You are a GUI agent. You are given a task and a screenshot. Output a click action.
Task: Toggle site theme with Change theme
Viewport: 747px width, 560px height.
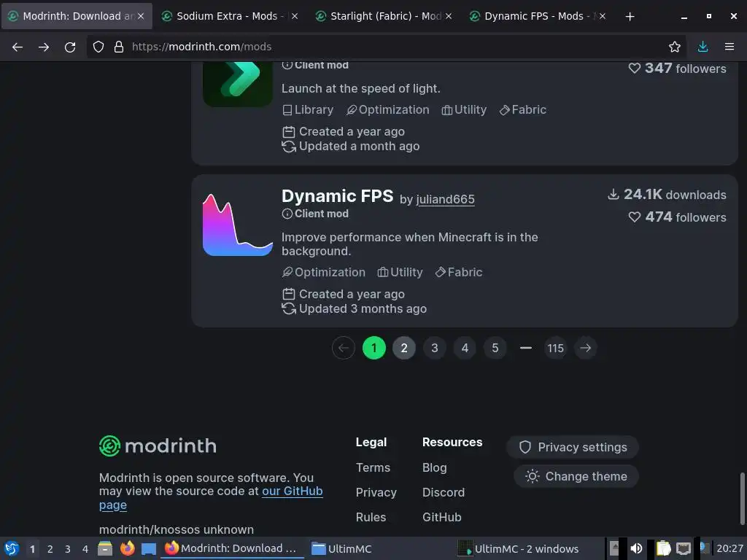click(576, 476)
